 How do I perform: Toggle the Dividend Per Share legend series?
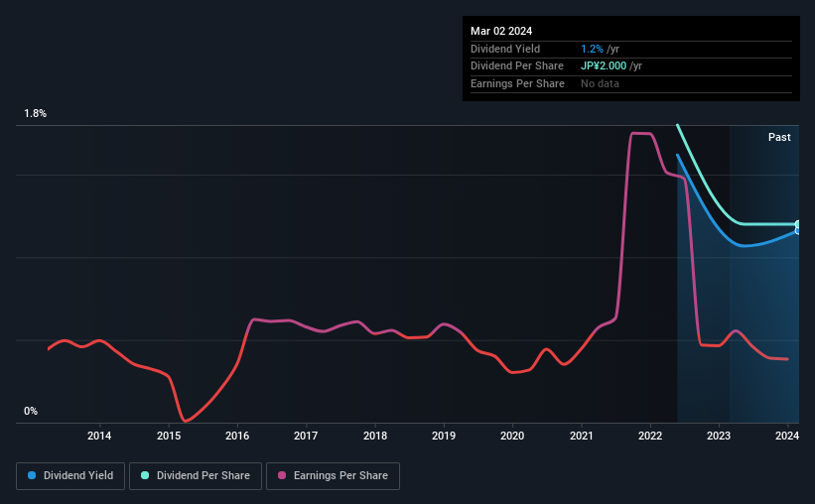point(196,476)
